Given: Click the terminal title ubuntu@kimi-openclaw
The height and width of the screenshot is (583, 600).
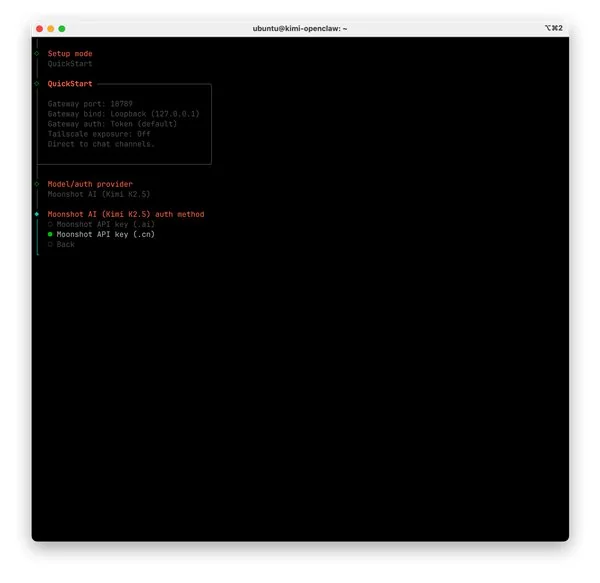Looking at the screenshot, I should click(x=300, y=28).
